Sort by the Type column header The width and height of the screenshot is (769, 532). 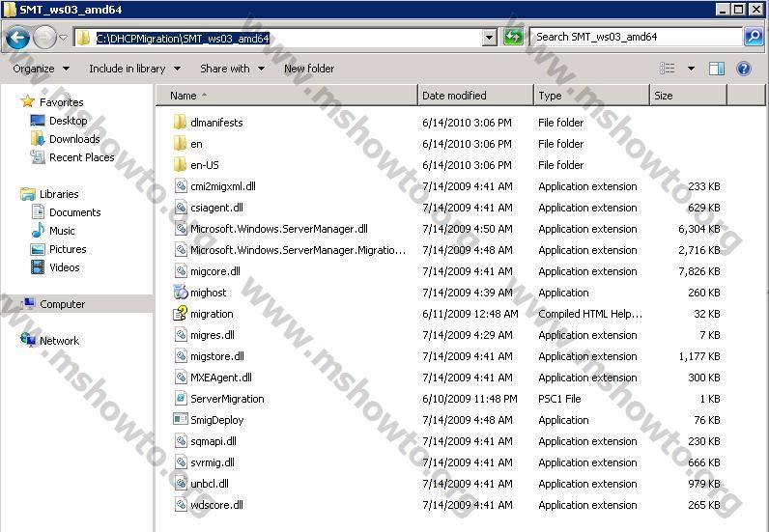591,96
